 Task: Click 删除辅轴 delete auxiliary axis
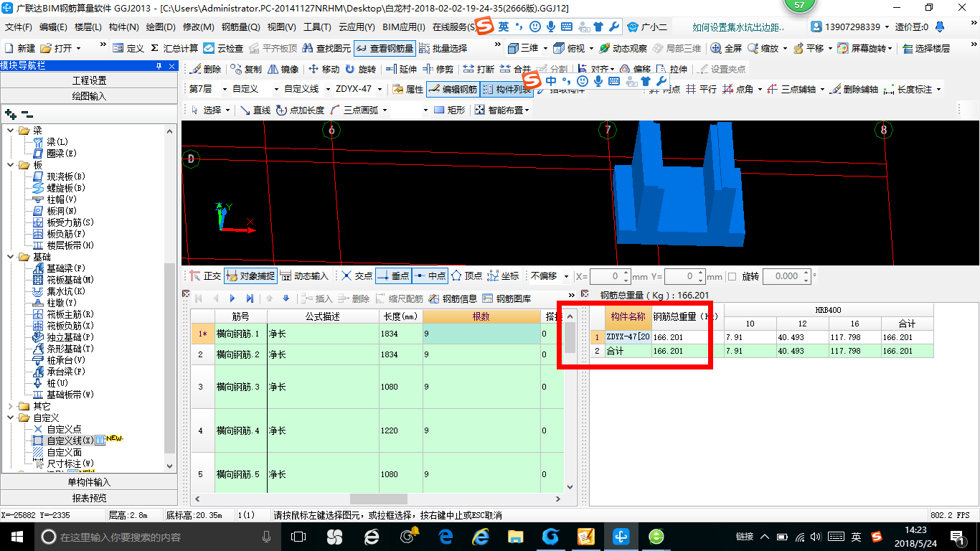click(854, 90)
